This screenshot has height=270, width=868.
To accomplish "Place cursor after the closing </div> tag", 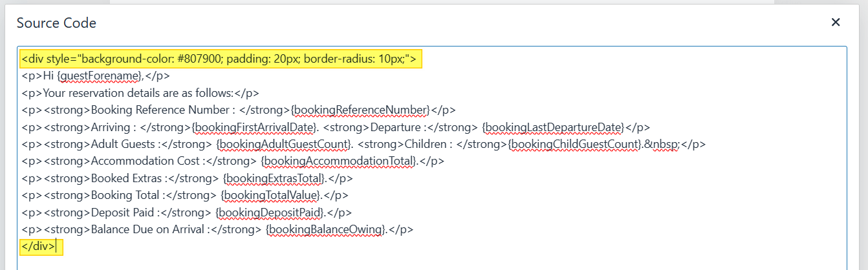I will (x=57, y=245).
